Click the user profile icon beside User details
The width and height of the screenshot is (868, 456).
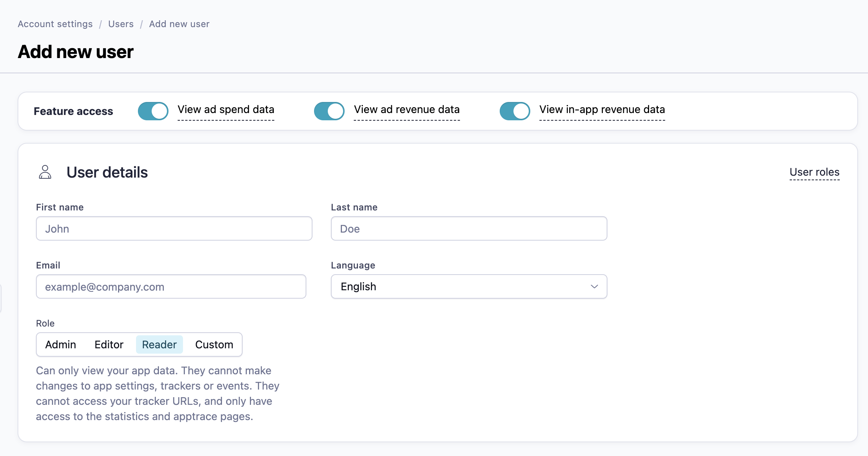(45, 172)
